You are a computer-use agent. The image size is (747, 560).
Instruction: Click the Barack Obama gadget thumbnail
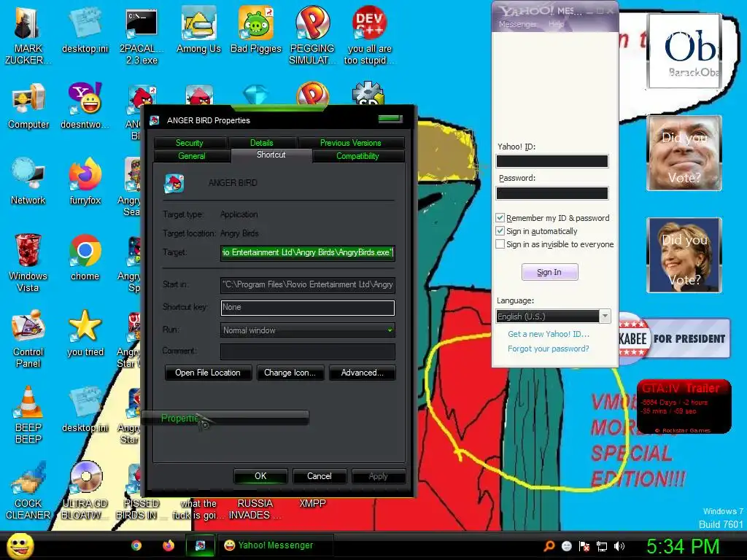pyautogui.click(x=684, y=50)
